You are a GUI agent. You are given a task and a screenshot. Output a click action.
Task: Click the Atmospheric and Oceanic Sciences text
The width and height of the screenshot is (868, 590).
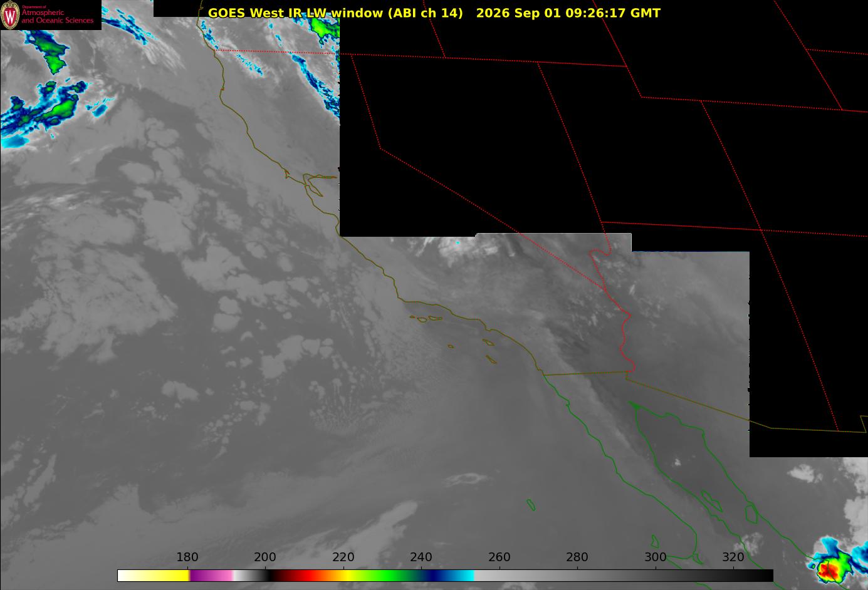click(57, 16)
